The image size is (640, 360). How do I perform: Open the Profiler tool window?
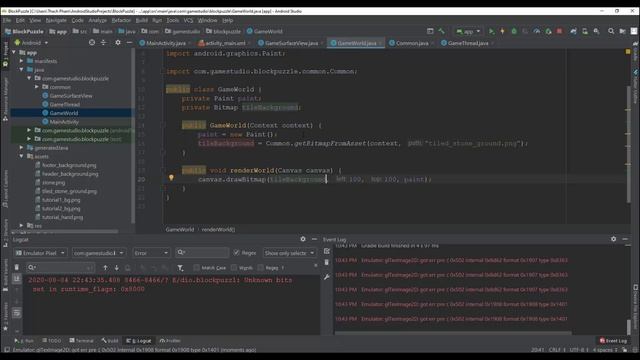point(170,340)
